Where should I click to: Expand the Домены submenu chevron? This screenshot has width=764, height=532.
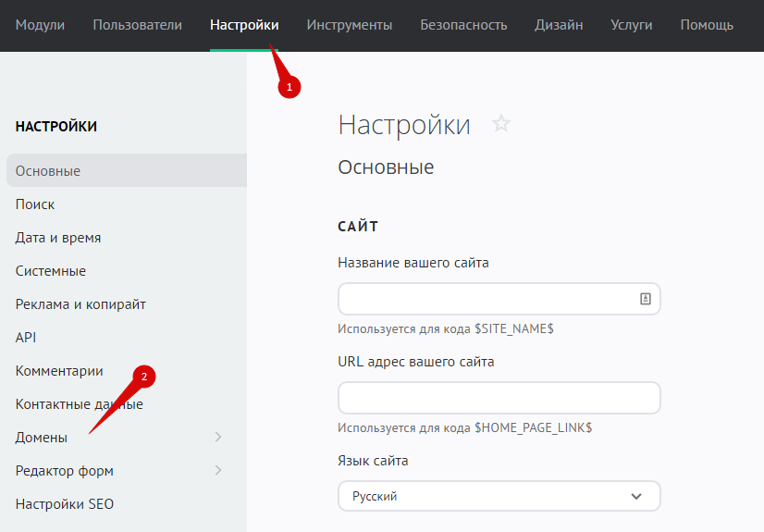coord(218,437)
